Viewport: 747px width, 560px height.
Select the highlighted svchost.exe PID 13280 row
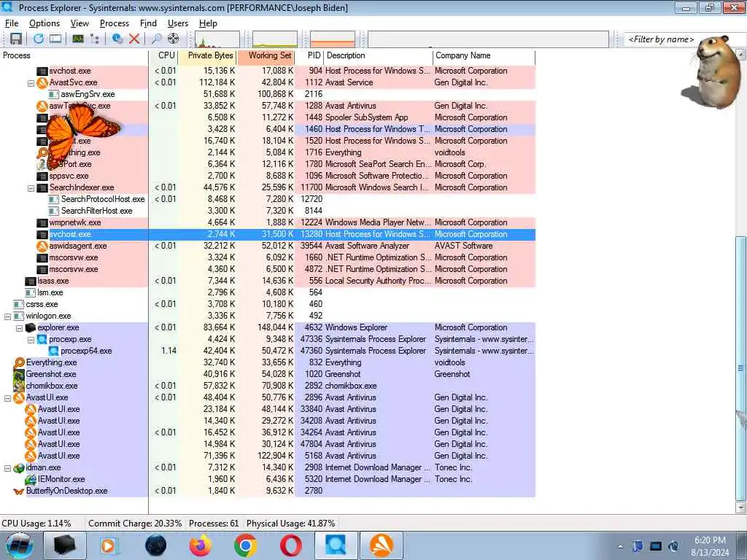pos(268,234)
